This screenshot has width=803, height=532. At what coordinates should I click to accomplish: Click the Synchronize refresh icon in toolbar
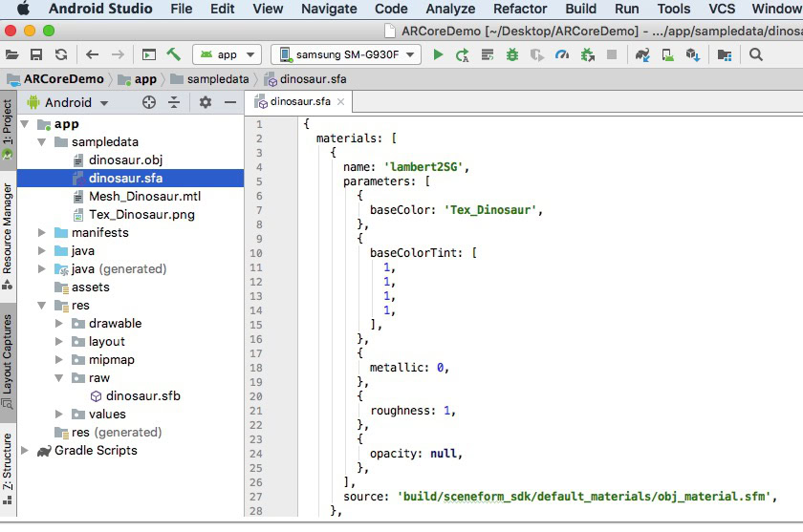(x=61, y=54)
